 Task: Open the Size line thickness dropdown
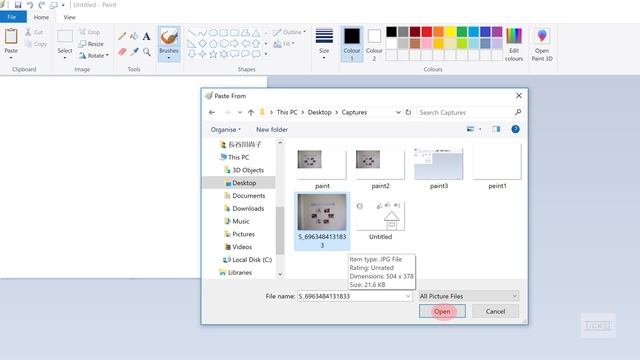click(x=324, y=44)
